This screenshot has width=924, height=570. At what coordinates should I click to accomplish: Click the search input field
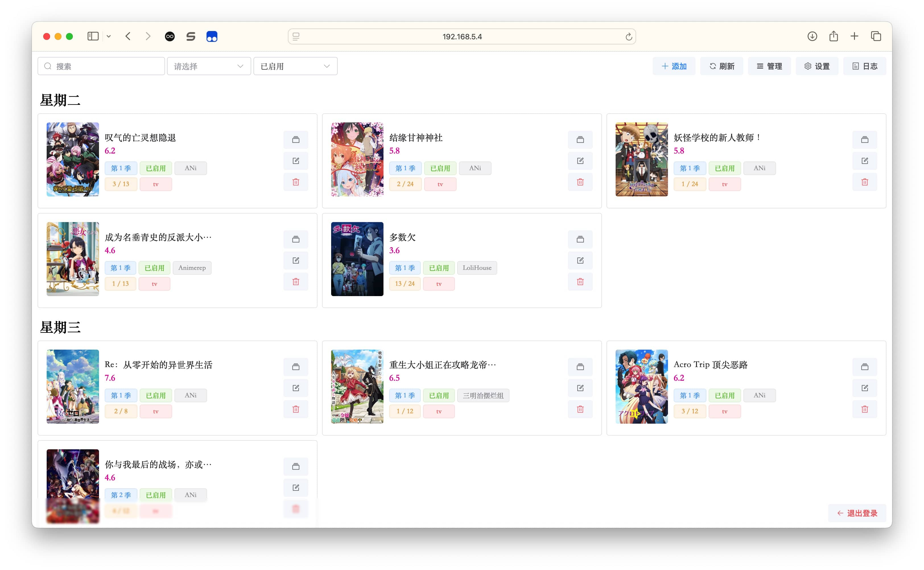pos(102,66)
